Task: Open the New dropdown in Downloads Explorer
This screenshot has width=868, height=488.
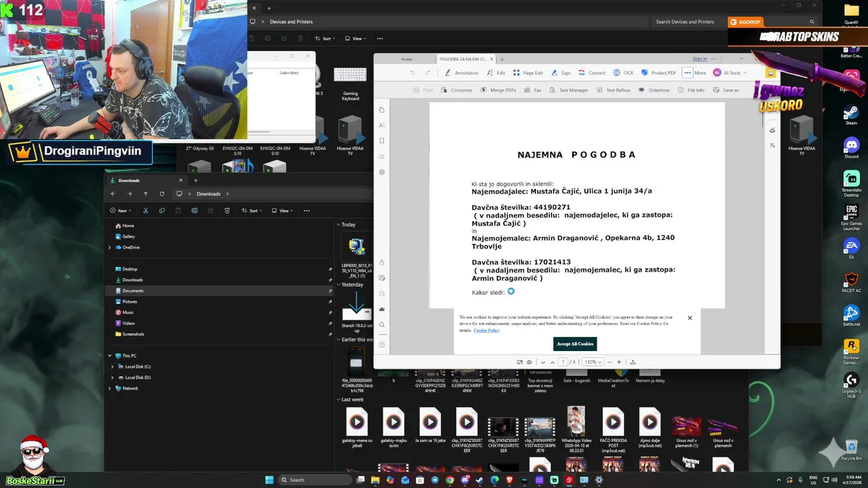Action: click(121, 211)
